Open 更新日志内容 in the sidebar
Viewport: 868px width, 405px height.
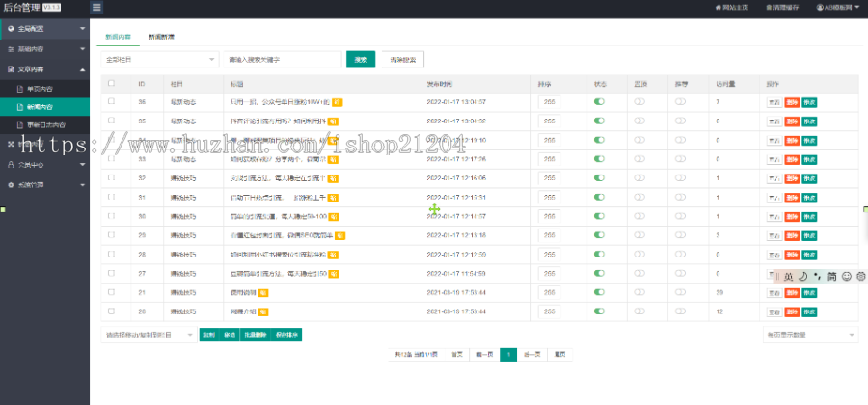point(44,125)
